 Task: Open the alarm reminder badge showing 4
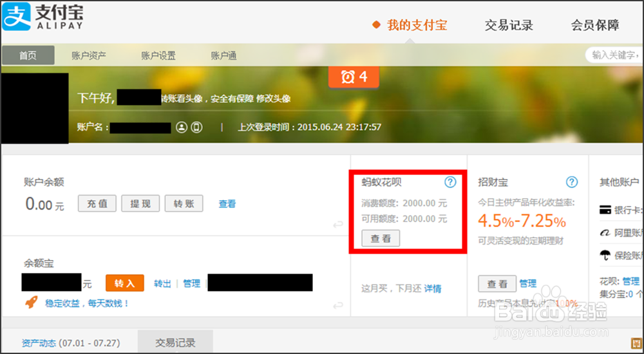[354, 77]
